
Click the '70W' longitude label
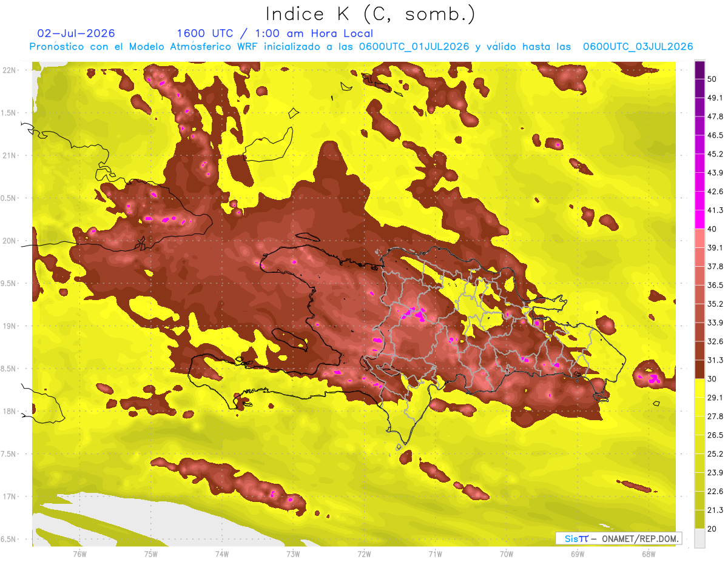pos(507,554)
